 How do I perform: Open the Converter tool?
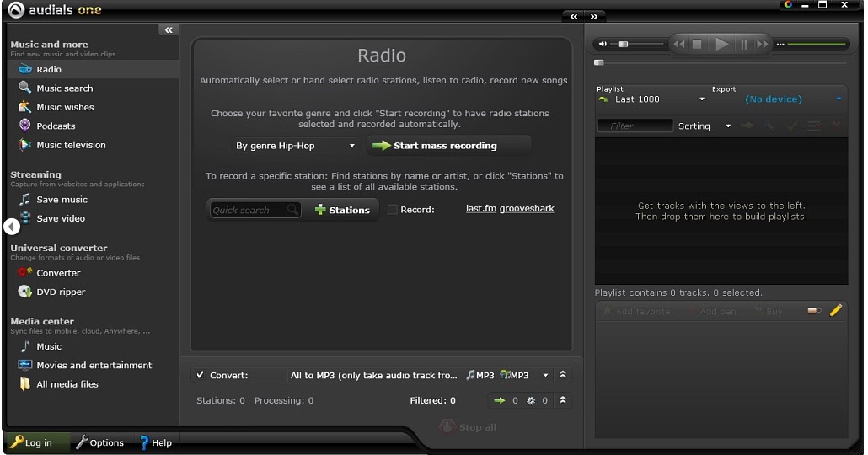[58, 273]
